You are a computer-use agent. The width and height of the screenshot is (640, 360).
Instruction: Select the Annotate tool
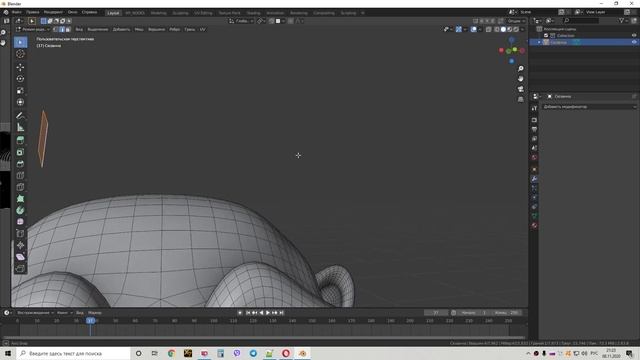coord(20,116)
